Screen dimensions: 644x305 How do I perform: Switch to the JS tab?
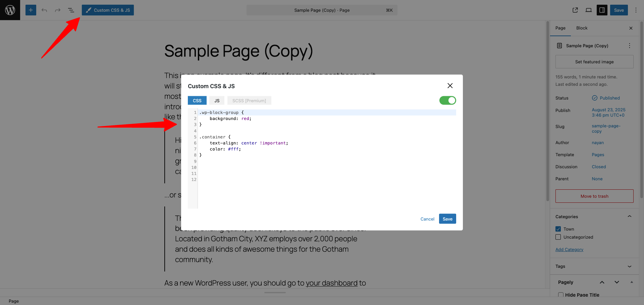(217, 100)
